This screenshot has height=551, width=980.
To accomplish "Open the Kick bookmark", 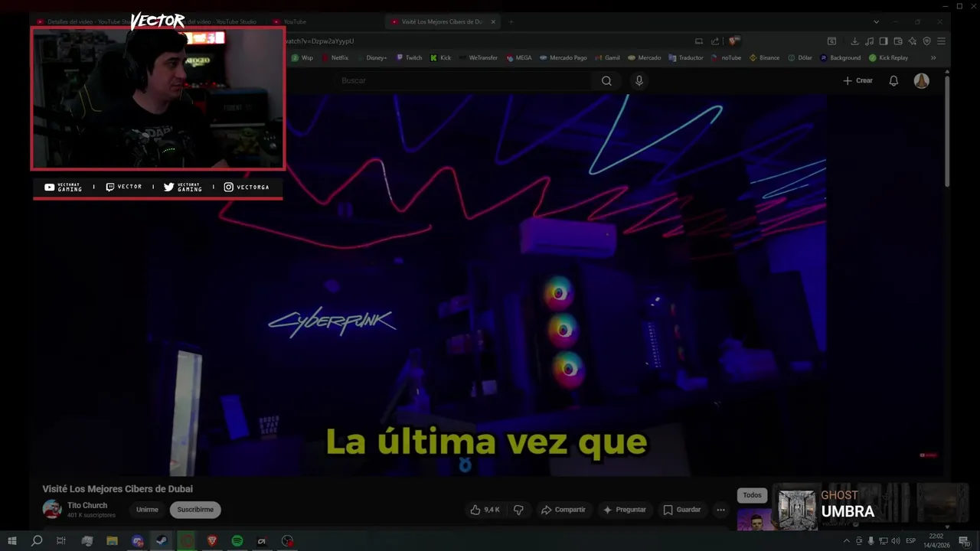I will [x=441, y=57].
